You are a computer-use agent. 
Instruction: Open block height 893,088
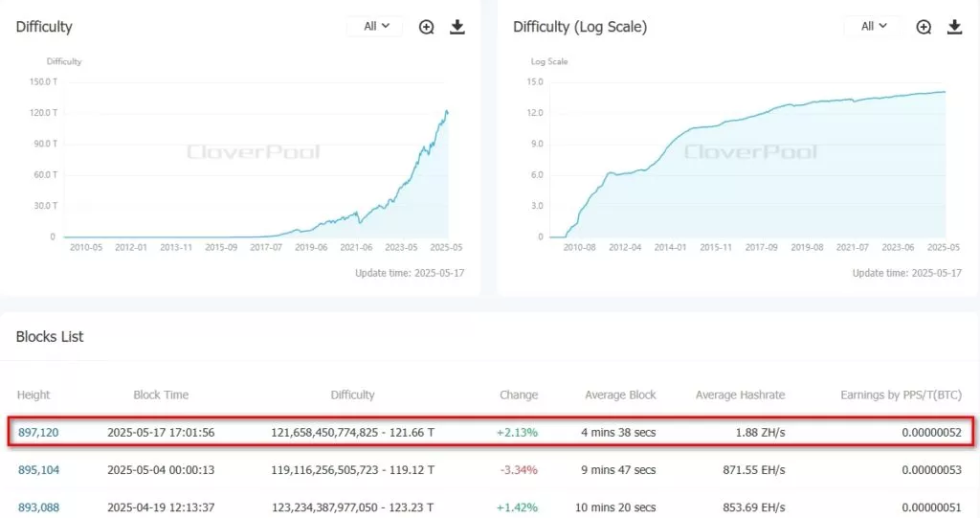(38, 507)
